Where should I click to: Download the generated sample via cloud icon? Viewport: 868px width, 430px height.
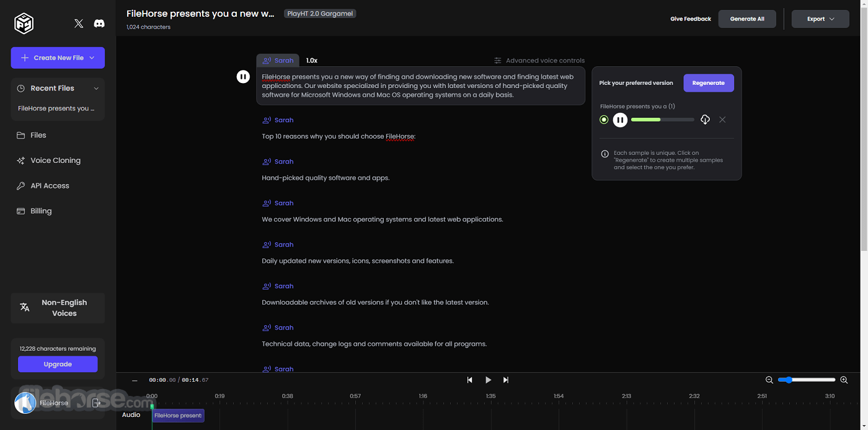pyautogui.click(x=705, y=120)
